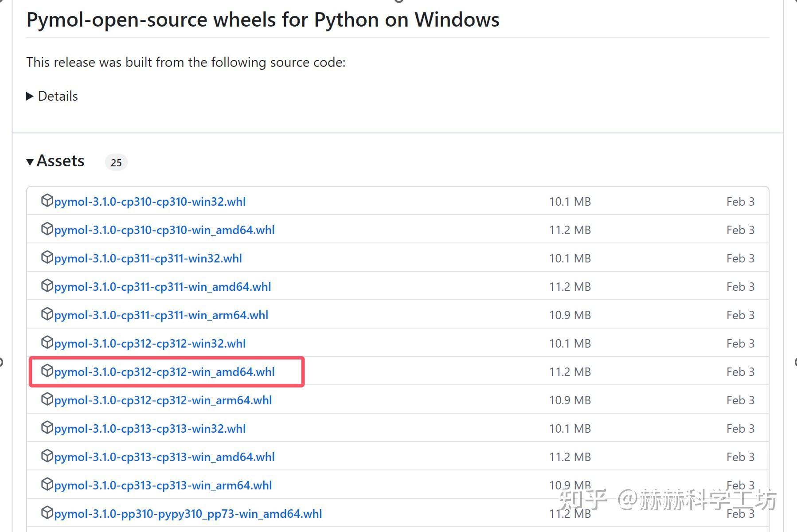
Task: Download pymol-3.1.0-cp312-cp312-win_amd64.whl
Action: [164, 372]
